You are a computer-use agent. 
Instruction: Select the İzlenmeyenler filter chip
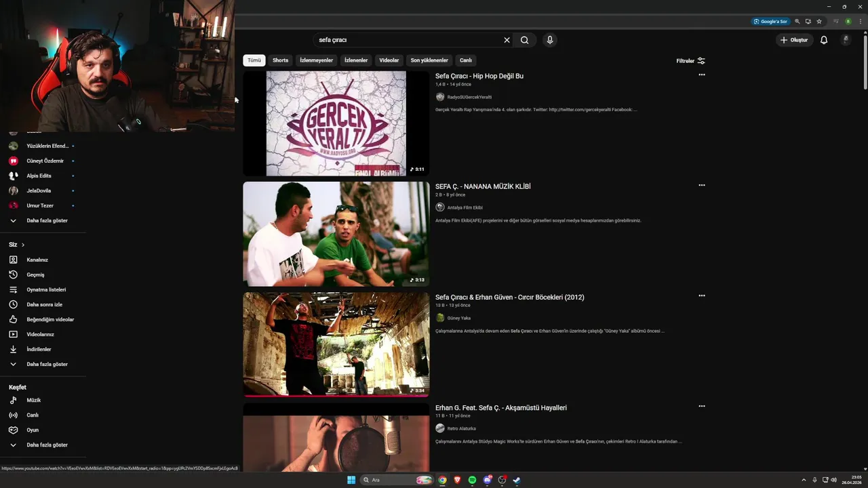tap(317, 60)
